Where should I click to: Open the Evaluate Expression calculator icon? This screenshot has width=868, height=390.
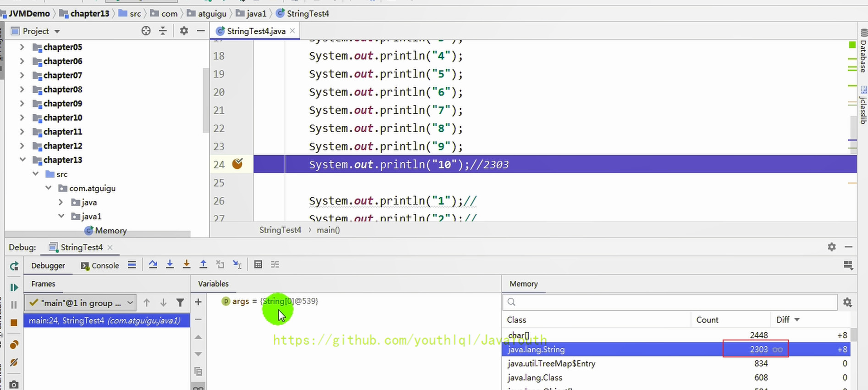(258, 264)
